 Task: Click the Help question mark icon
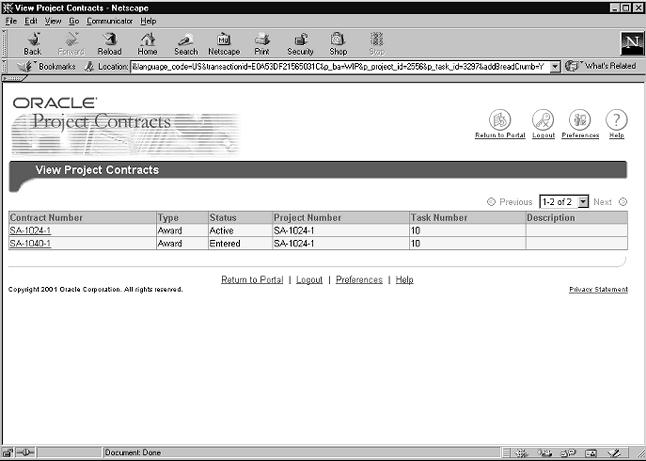point(616,120)
